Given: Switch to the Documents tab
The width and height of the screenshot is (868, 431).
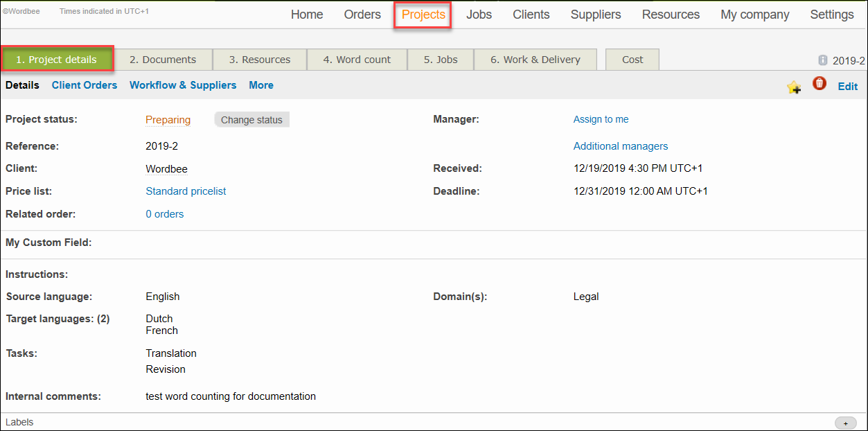Looking at the screenshot, I should click(163, 59).
